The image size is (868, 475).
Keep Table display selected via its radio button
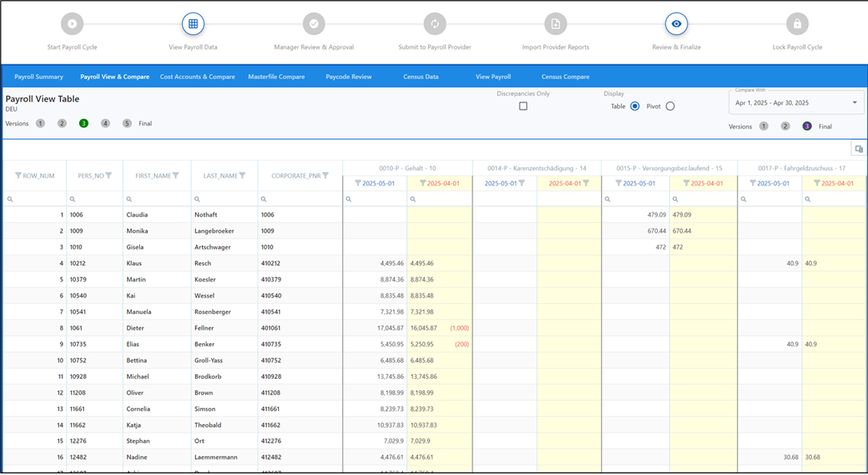point(636,105)
